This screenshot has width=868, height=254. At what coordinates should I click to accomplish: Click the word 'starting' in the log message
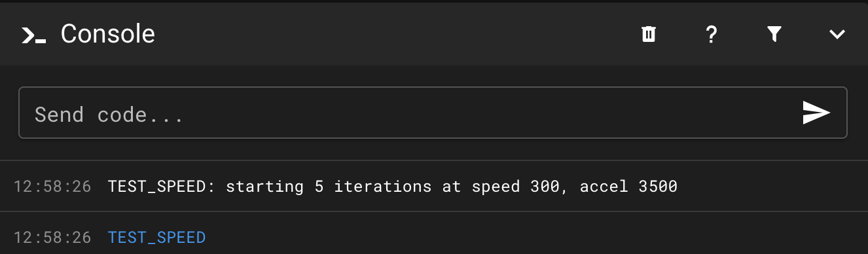coord(264,187)
